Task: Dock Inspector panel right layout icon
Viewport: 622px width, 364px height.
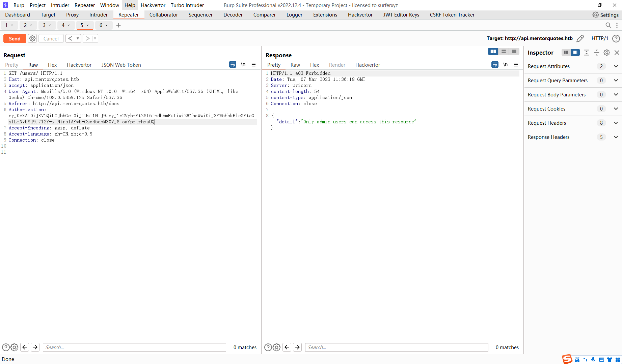Action: point(575,52)
